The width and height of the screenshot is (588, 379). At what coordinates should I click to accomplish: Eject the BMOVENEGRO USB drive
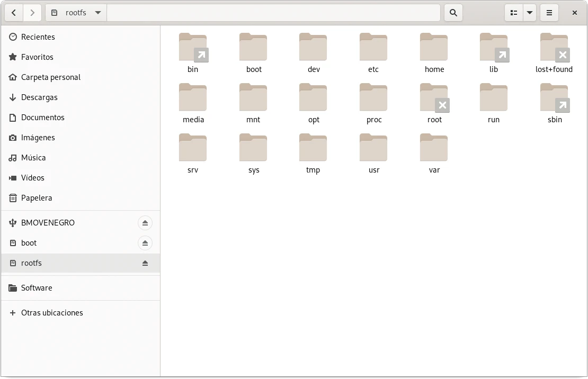click(145, 223)
